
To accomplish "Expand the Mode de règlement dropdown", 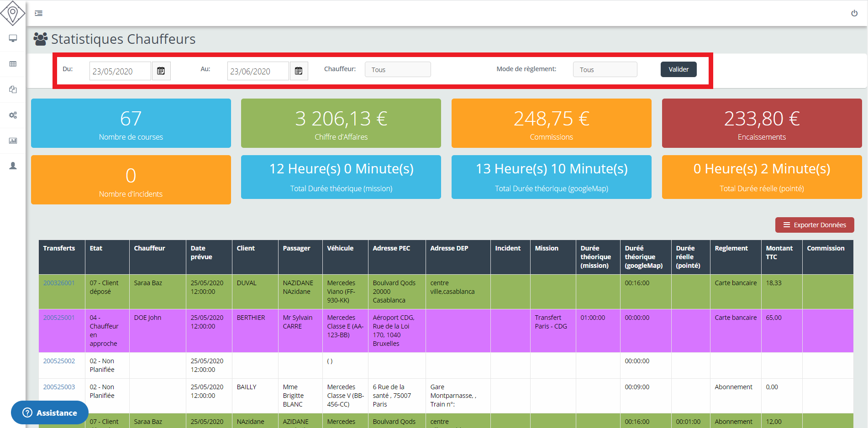I will pyautogui.click(x=605, y=70).
